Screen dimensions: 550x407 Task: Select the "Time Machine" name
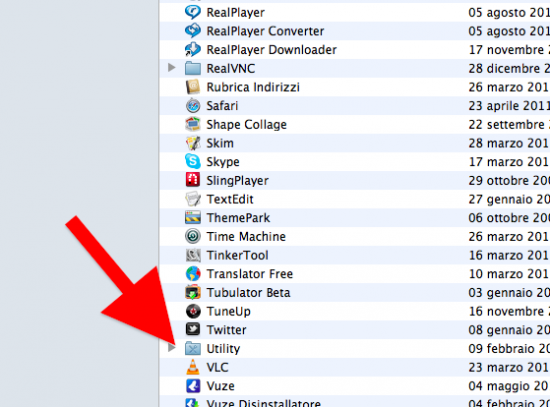[x=246, y=236]
